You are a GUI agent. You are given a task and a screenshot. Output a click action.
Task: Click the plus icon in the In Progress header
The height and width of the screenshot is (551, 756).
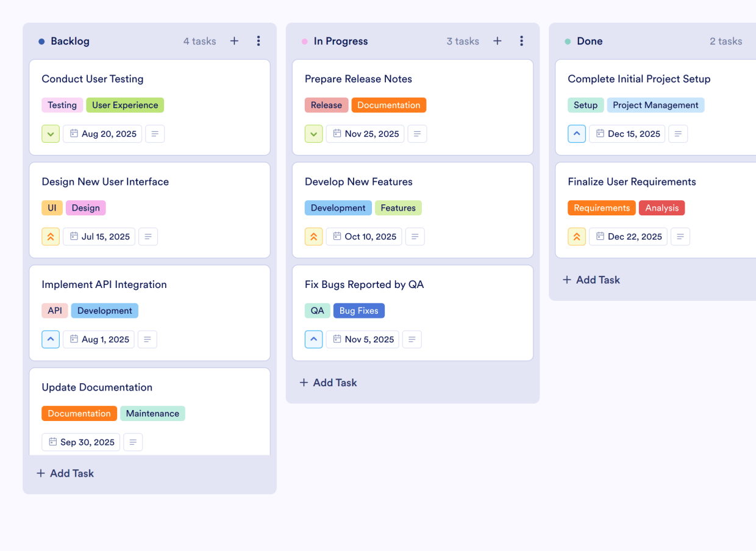[497, 41]
